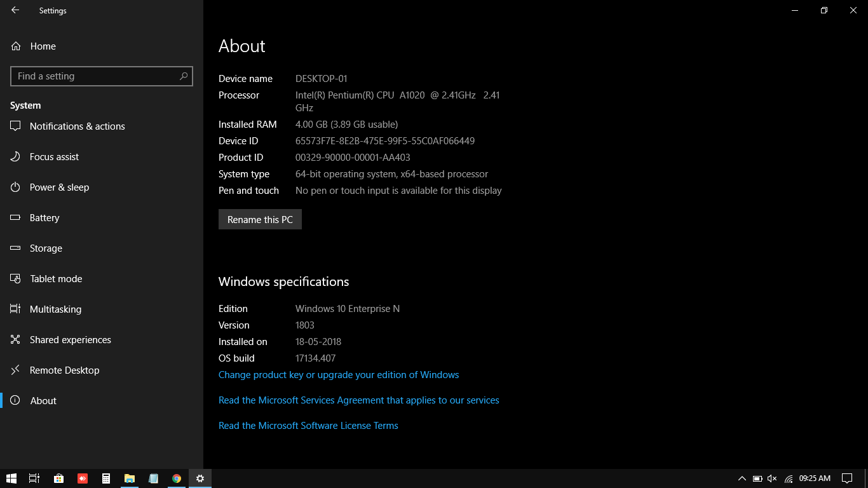The width and height of the screenshot is (868, 488).
Task: Click the muted volume tray icon
Action: [x=773, y=478]
